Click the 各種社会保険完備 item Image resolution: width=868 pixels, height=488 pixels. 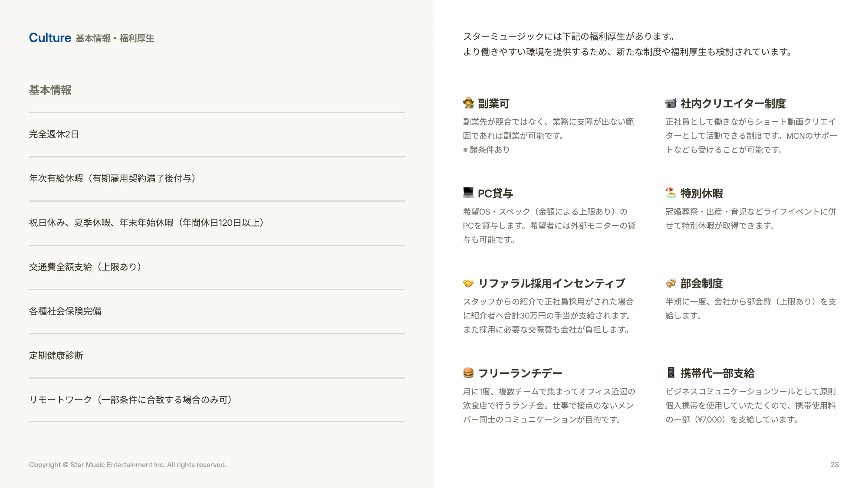point(217,311)
